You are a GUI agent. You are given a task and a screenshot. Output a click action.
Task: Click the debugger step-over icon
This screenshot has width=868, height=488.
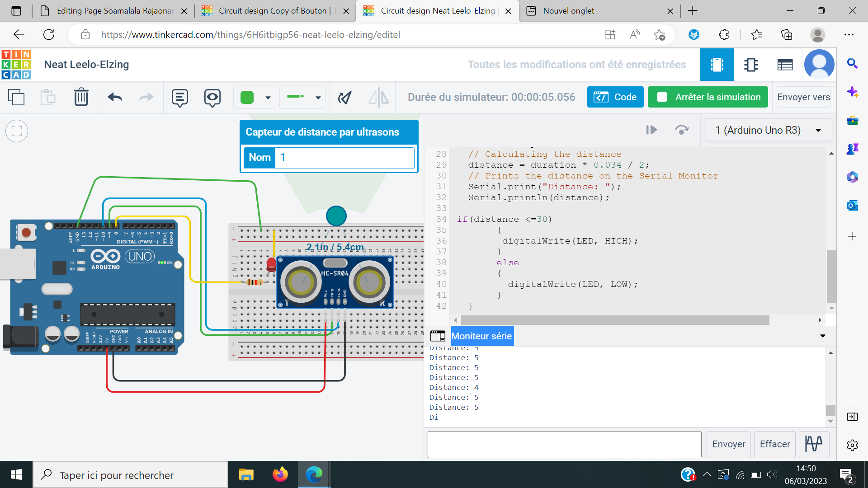point(682,130)
